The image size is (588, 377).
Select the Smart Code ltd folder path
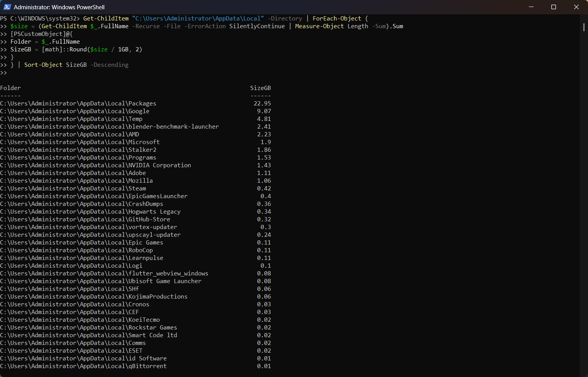tap(88, 335)
